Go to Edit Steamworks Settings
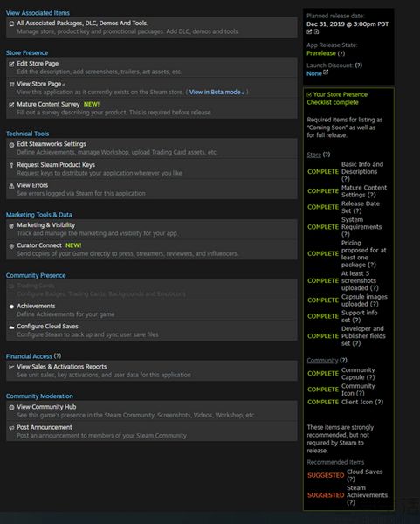 pos(52,144)
